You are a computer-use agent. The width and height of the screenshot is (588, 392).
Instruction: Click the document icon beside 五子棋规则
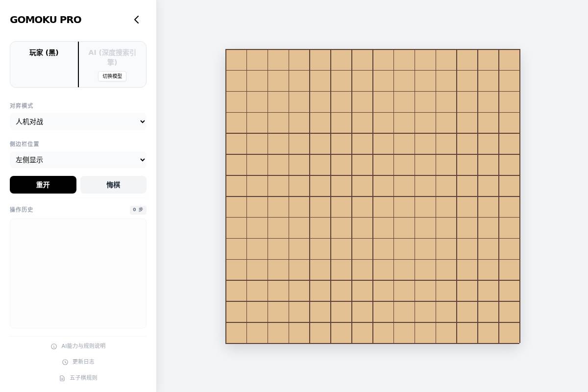pos(62,378)
